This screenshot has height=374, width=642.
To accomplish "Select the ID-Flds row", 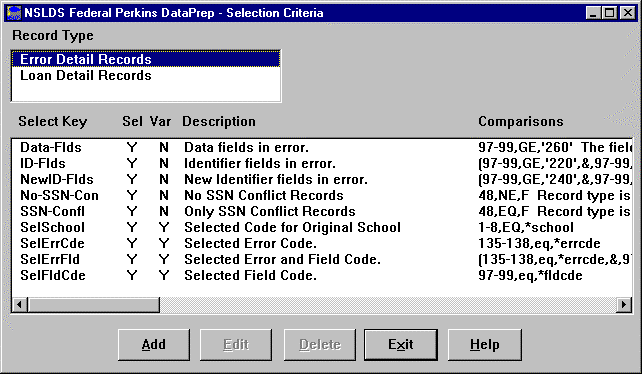I will pos(322,163).
